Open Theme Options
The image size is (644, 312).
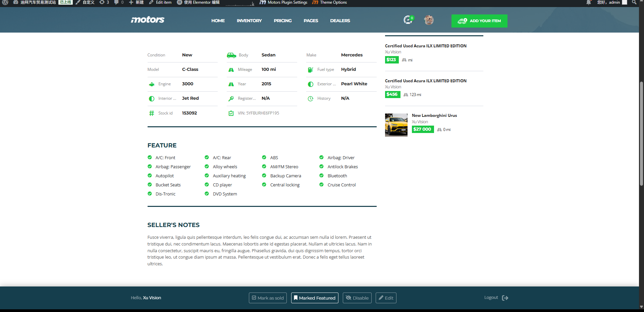[x=330, y=2]
